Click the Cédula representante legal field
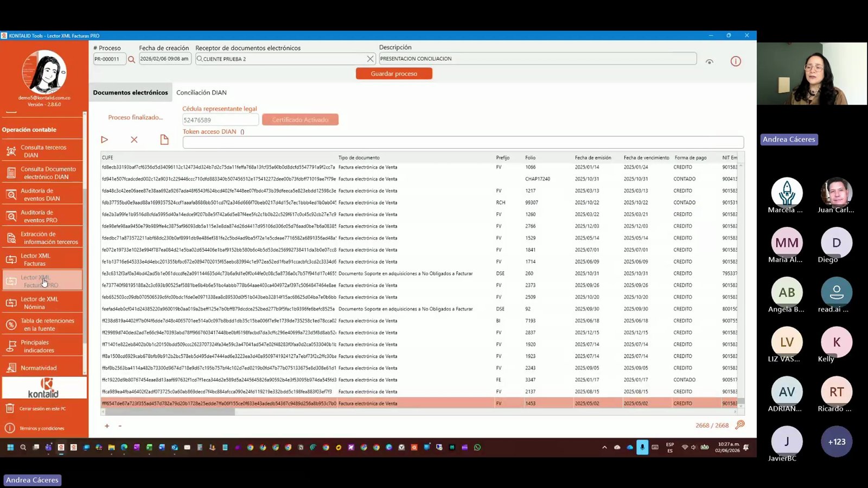 tap(220, 120)
